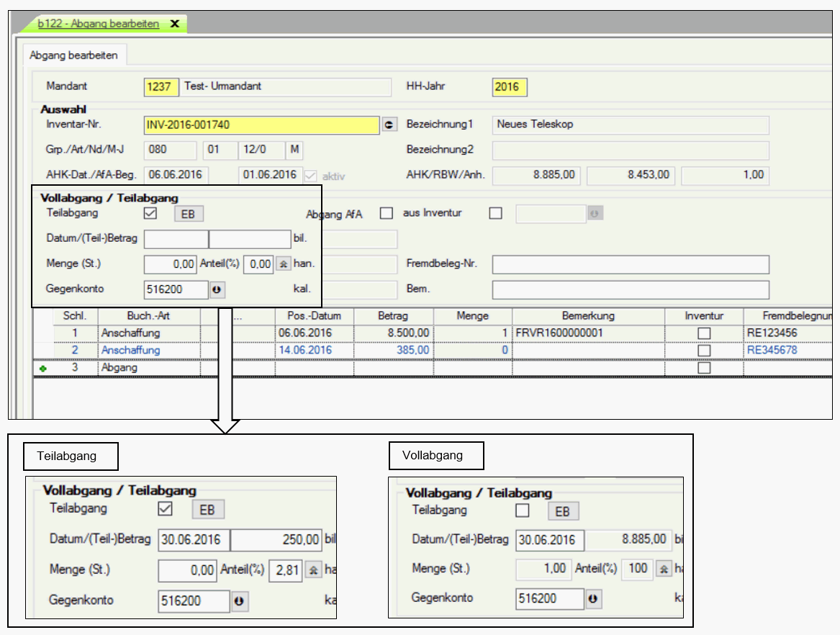Switch to the inner Abgang bearbeiten tab
This screenshot has width=840, height=635.
pyautogui.click(x=73, y=55)
